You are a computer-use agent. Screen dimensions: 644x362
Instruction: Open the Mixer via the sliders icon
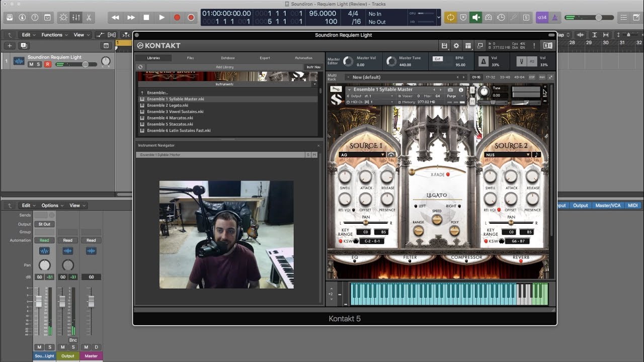(x=76, y=17)
